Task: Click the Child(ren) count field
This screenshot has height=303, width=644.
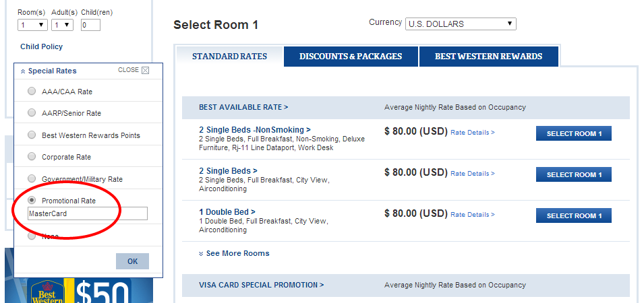Action: 90,25
